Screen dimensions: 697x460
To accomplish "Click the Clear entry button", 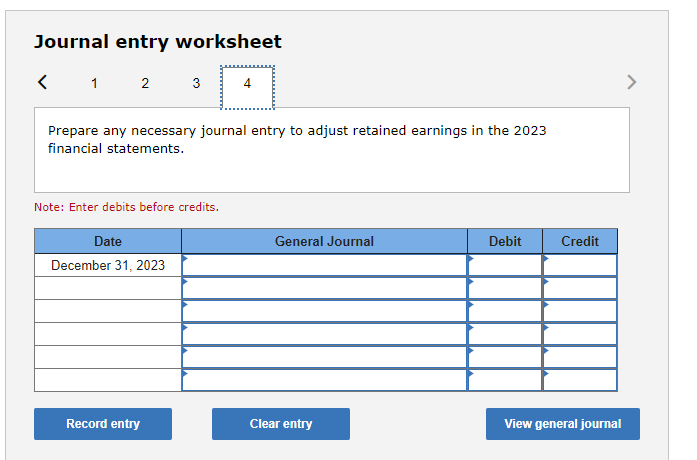I will (281, 424).
